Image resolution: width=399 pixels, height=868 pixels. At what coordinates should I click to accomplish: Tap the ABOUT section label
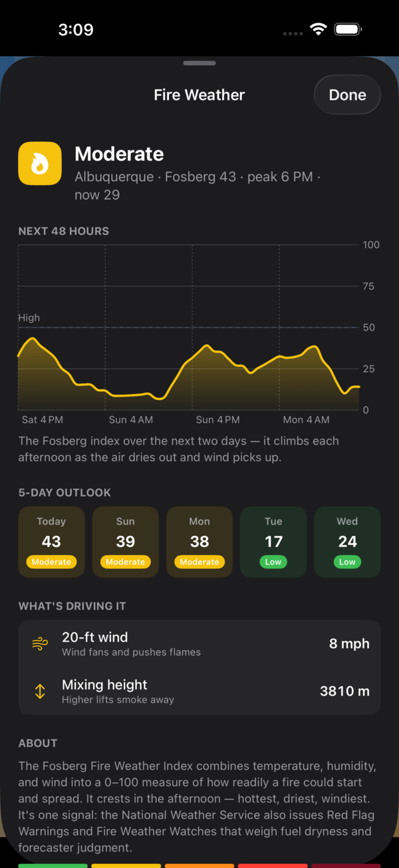click(x=38, y=743)
